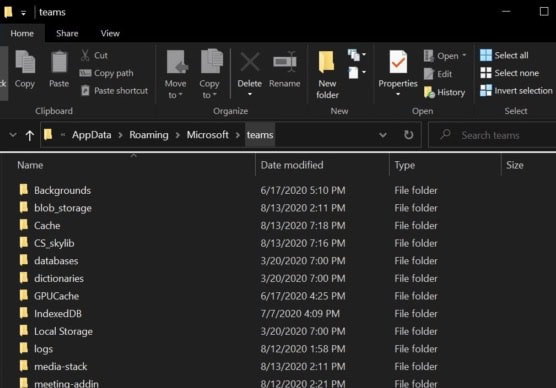The width and height of the screenshot is (556, 388).
Task: Click the logs folder icon
Action: click(24, 348)
